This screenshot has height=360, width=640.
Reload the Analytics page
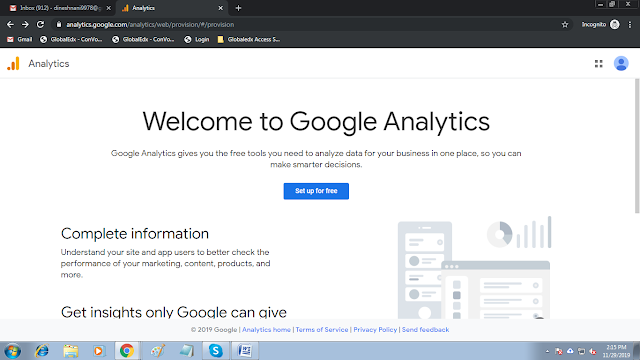click(40, 24)
